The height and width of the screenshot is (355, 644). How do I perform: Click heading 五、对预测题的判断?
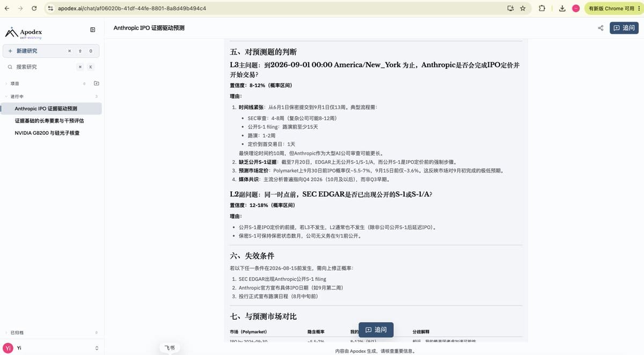(263, 52)
